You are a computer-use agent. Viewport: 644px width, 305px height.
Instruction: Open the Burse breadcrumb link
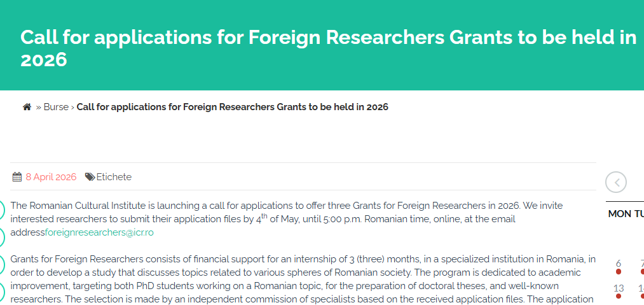pos(56,107)
